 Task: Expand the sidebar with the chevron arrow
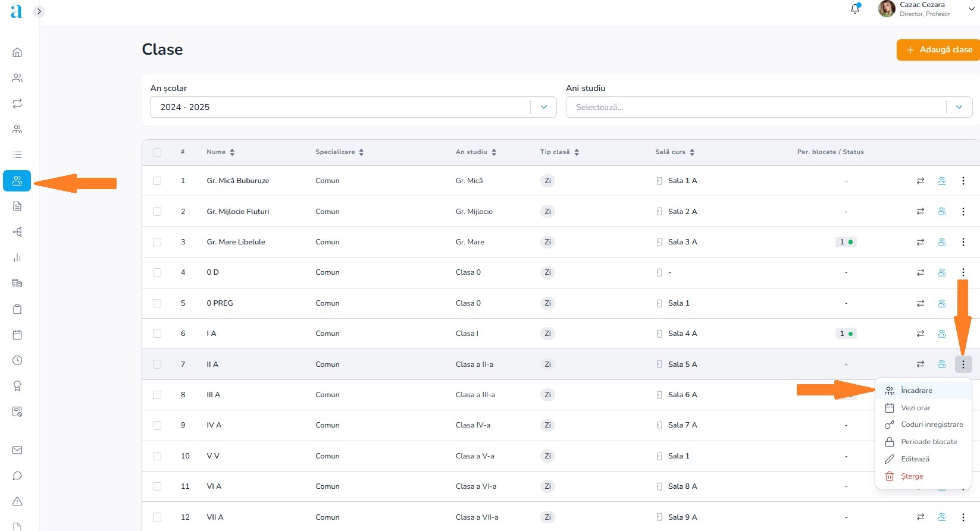pos(39,11)
